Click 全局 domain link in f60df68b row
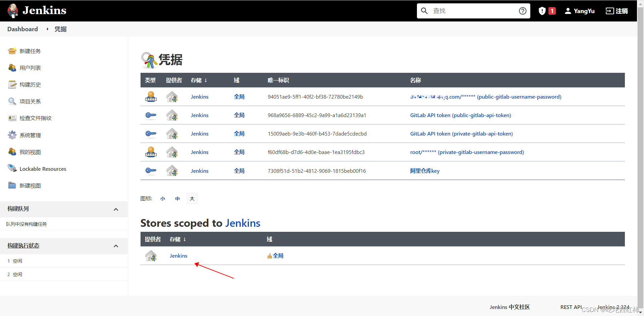 239,152
